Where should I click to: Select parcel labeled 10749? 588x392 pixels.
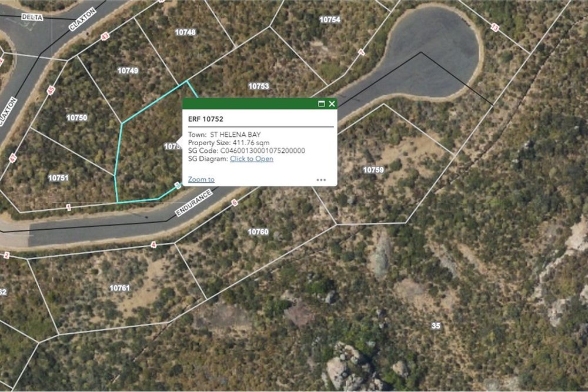128,71
